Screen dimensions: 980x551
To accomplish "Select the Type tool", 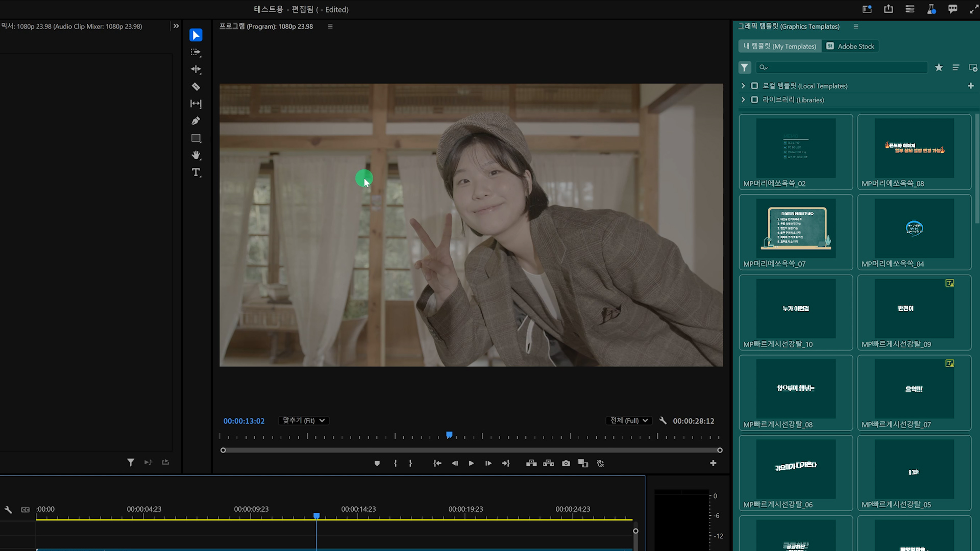I will 196,172.
